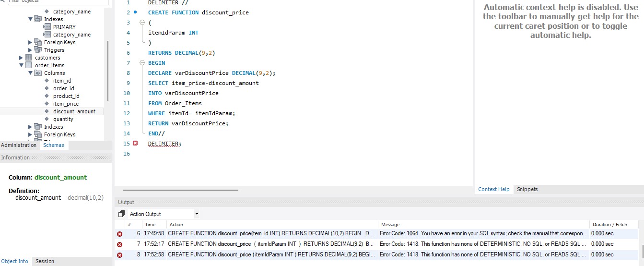Collapse the order_items table
644x266 pixels.
pos(21,65)
